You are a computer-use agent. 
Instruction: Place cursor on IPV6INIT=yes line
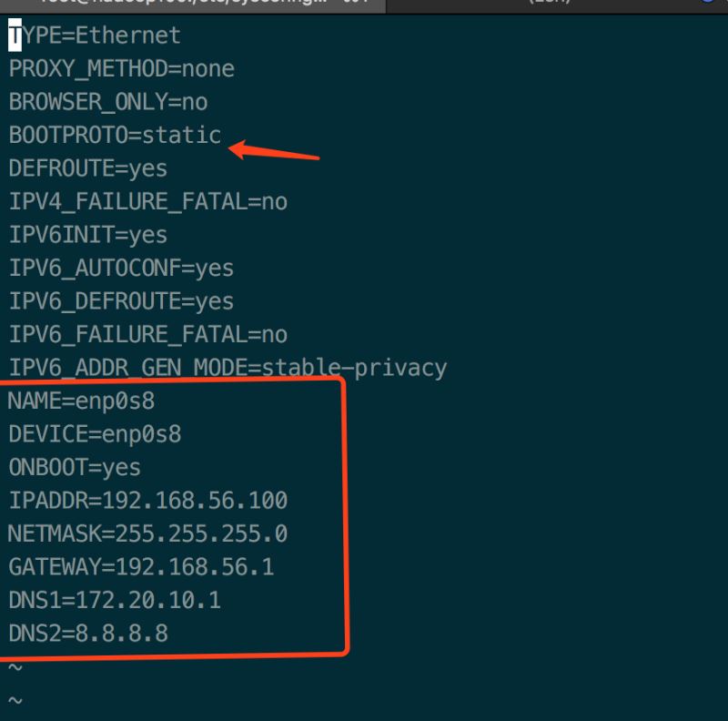[x=88, y=235]
